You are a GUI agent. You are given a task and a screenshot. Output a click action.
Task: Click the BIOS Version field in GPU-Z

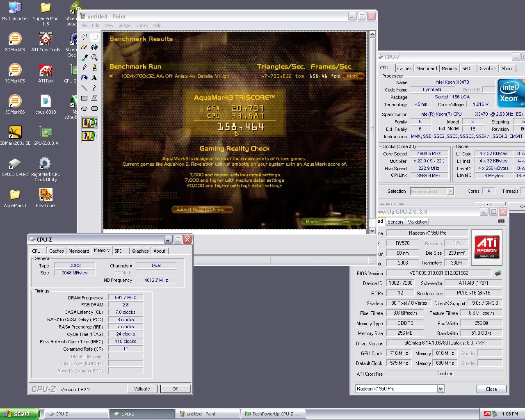439,273
